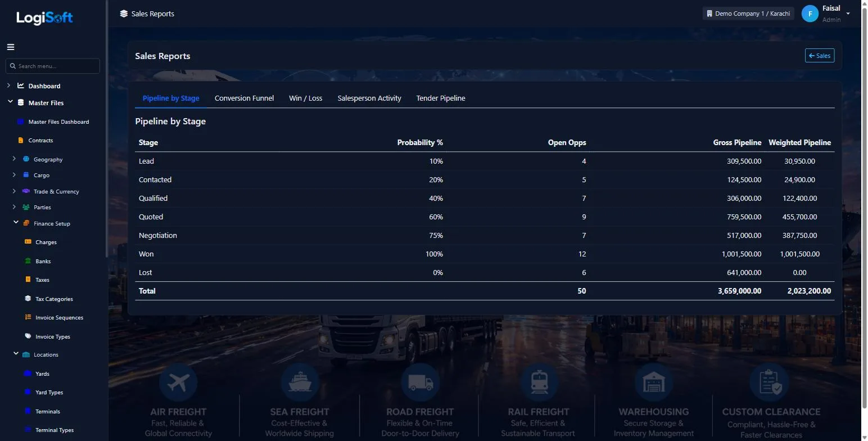
Task: Click the sidebar vertical scrollbar
Action: (106, 129)
